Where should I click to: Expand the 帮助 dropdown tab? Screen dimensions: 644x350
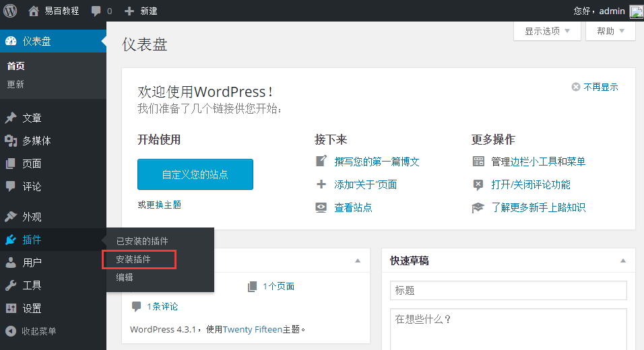point(610,31)
